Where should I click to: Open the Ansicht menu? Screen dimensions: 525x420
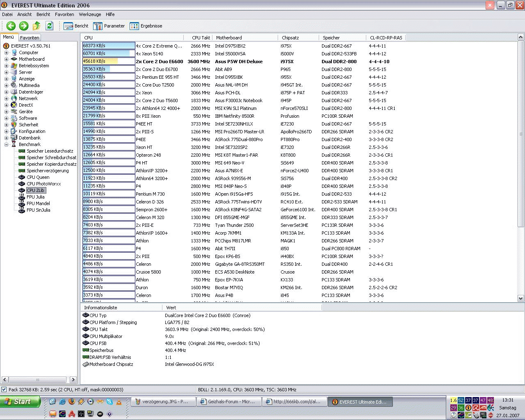click(x=25, y=14)
